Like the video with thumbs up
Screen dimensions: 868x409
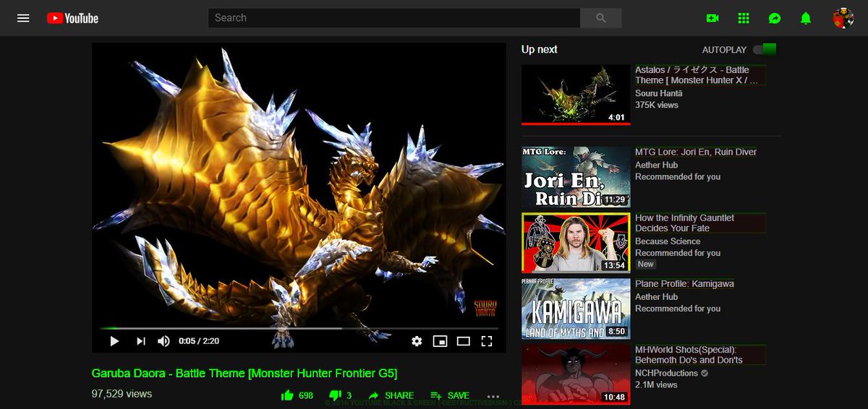297,395
